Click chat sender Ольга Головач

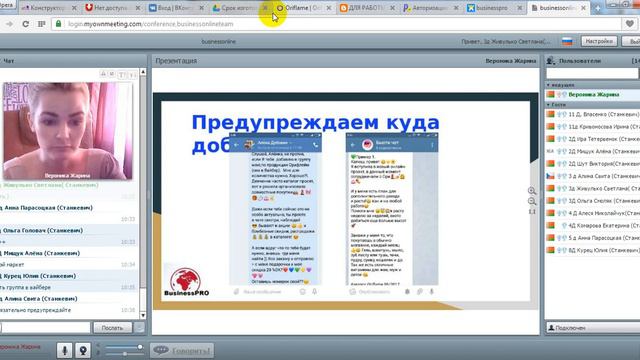pyautogui.click(x=43, y=230)
